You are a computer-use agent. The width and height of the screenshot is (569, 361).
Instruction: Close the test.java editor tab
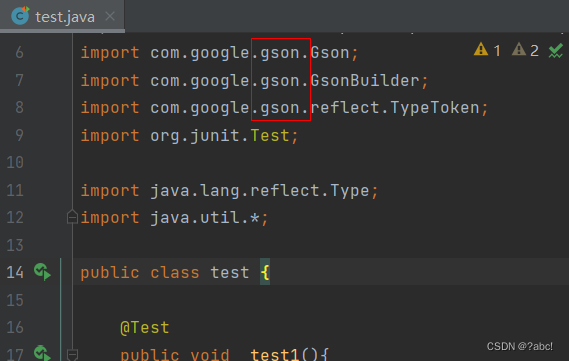[x=110, y=16]
